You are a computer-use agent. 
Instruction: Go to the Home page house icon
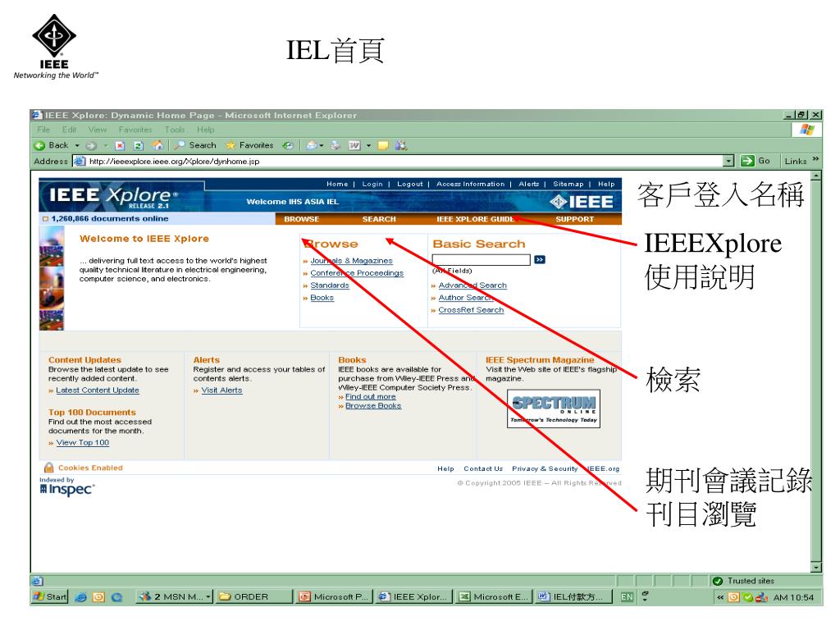(157, 145)
